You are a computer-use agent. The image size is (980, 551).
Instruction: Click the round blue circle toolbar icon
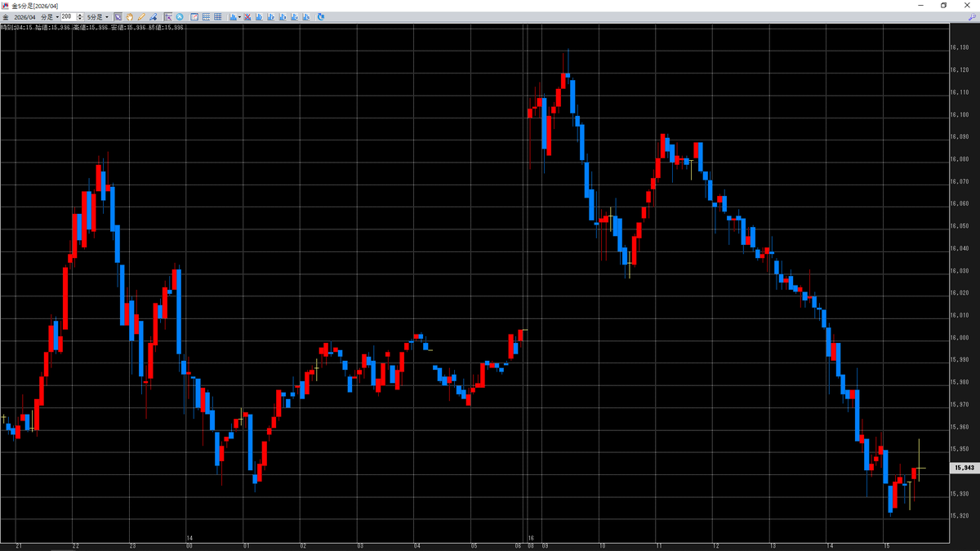click(179, 16)
